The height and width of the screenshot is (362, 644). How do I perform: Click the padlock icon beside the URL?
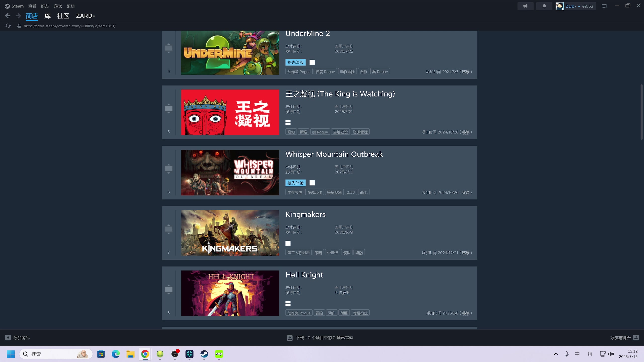19,26
